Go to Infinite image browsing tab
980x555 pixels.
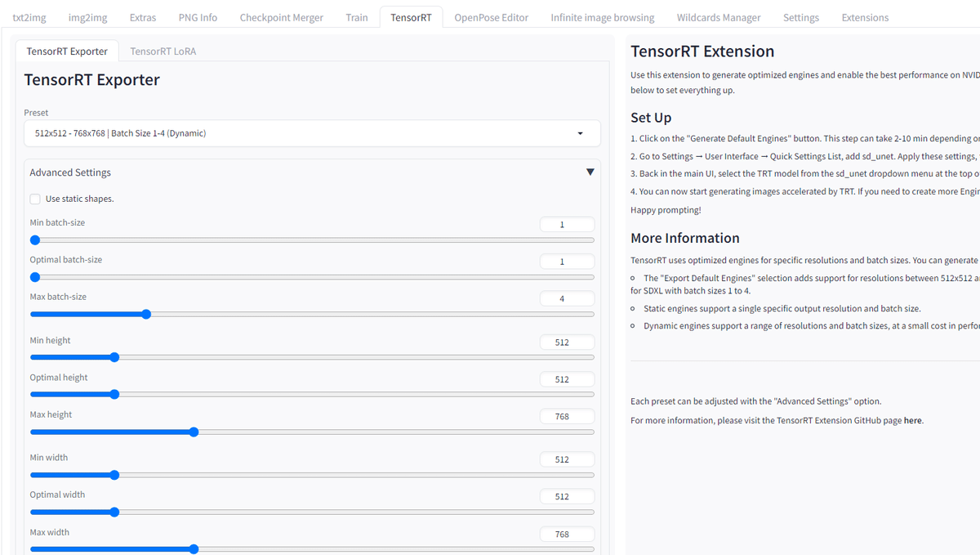click(603, 17)
